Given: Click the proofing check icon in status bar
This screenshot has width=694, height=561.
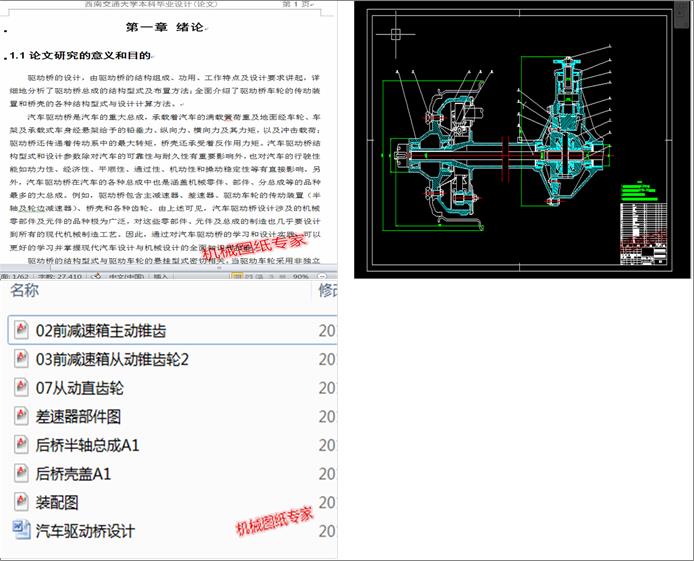Looking at the screenshot, I should pos(96,277).
